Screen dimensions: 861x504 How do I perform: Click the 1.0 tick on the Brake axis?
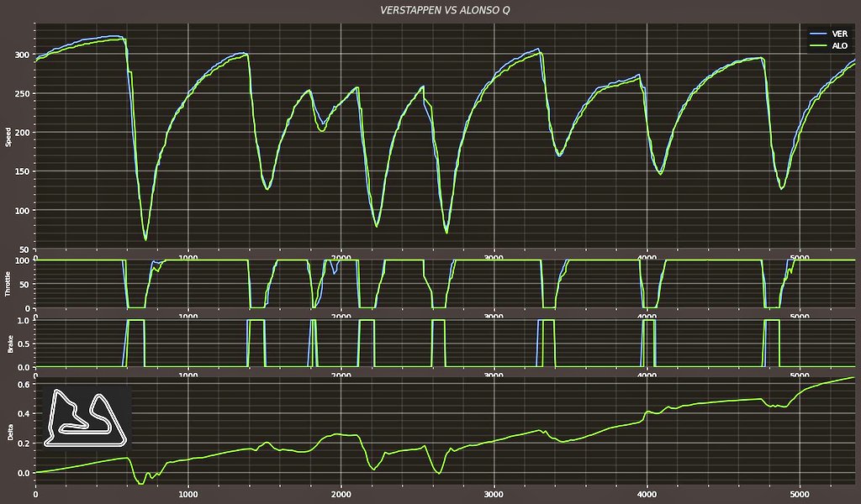point(23,320)
